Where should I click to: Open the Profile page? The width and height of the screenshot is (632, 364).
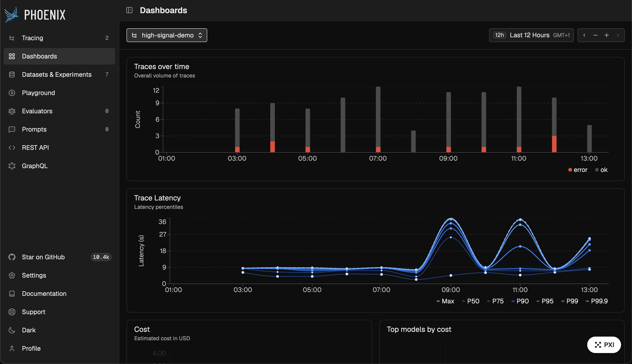click(x=59, y=348)
